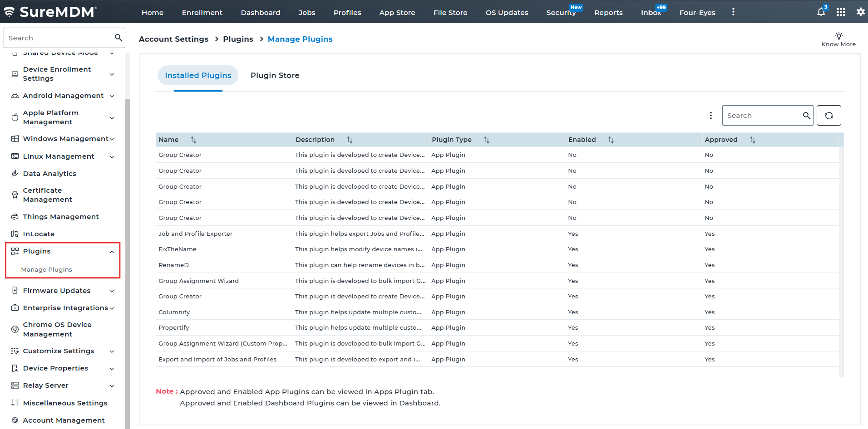Viewport: 868px width, 429px height.
Task: Open the Jobs menu
Action: coord(307,13)
